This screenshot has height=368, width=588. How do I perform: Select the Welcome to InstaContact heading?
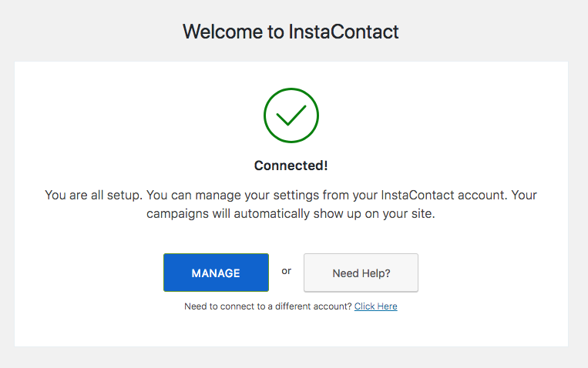click(x=291, y=32)
